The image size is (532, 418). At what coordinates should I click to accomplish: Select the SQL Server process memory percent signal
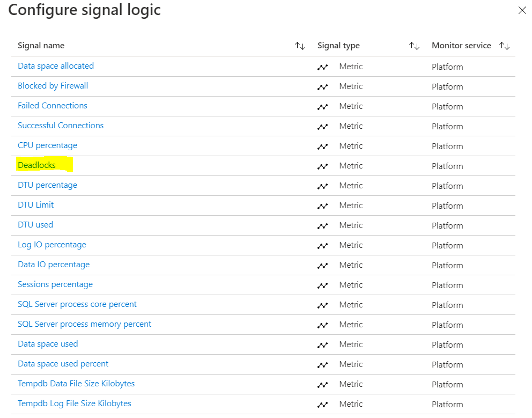tap(84, 324)
